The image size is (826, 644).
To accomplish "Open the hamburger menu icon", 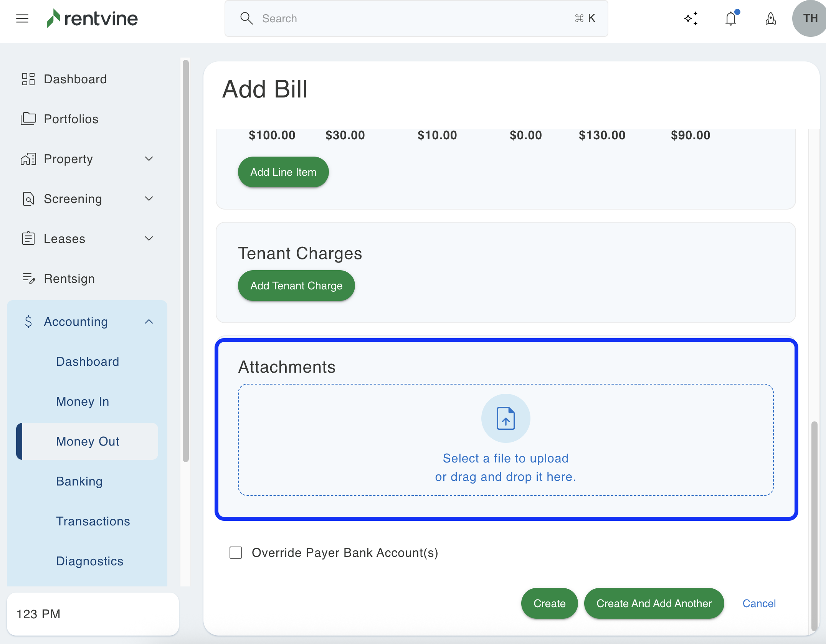I will [22, 18].
